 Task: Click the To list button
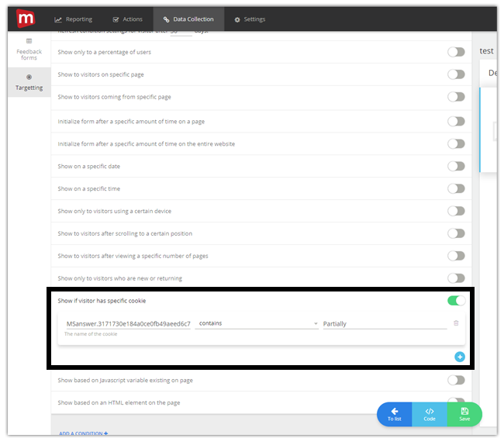click(x=395, y=415)
